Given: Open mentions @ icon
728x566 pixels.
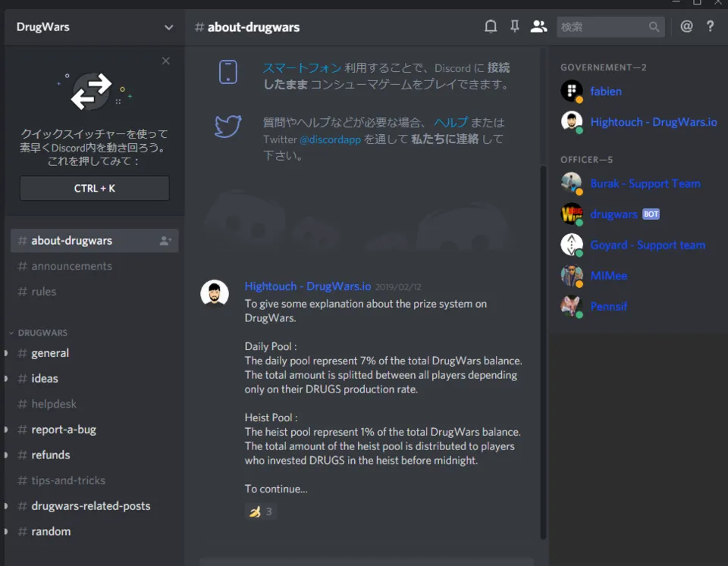Looking at the screenshot, I should coord(686,27).
